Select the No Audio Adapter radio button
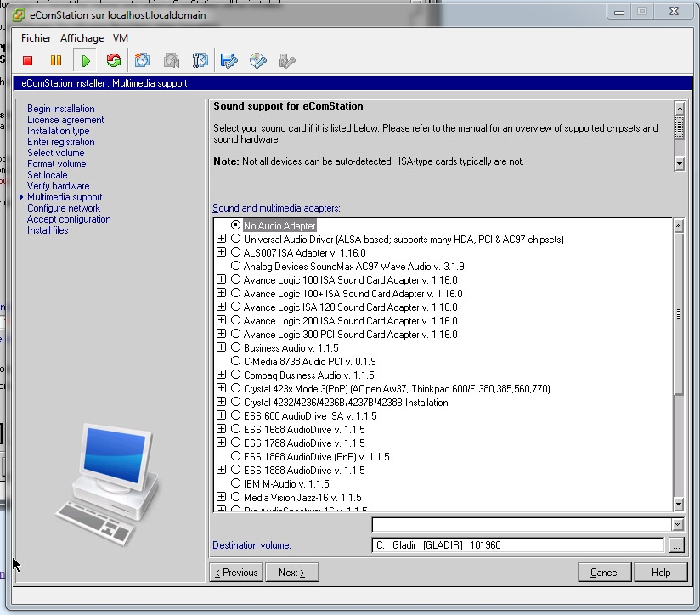The height and width of the screenshot is (615, 700). coord(235,225)
